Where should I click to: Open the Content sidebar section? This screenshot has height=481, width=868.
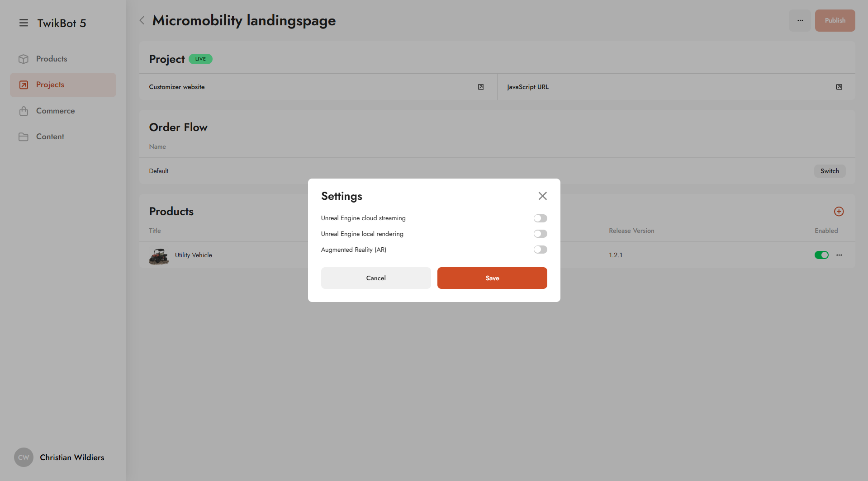coord(50,137)
